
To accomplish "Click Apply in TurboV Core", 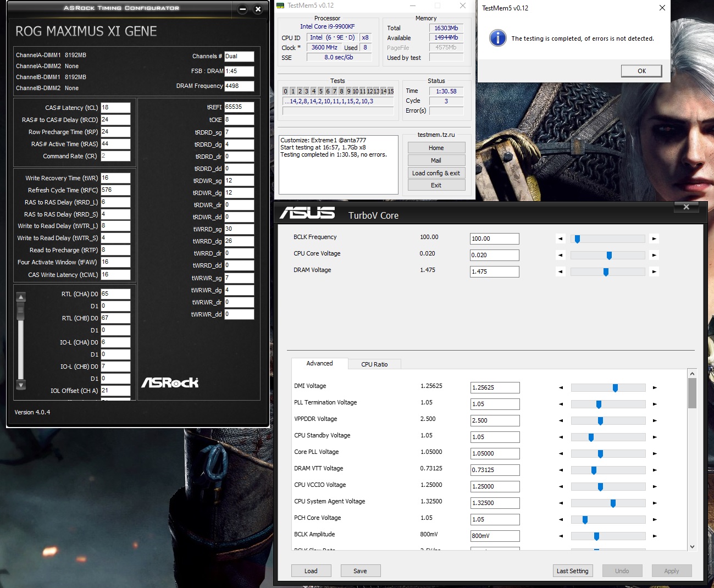I will (x=672, y=571).
